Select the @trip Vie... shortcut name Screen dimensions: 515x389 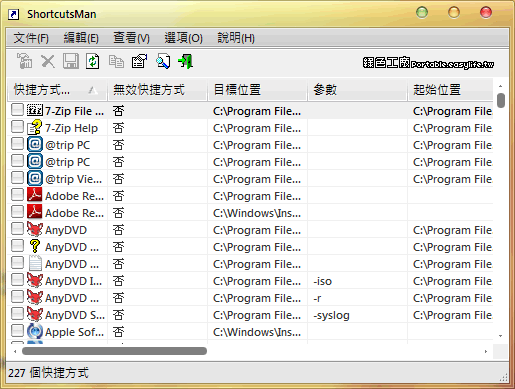[73, 179]
